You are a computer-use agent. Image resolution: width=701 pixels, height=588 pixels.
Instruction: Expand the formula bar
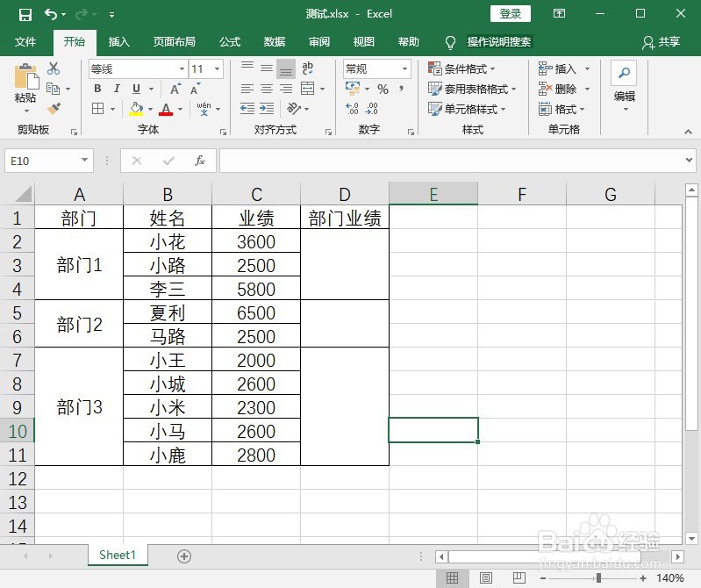(x=689, y=160)
